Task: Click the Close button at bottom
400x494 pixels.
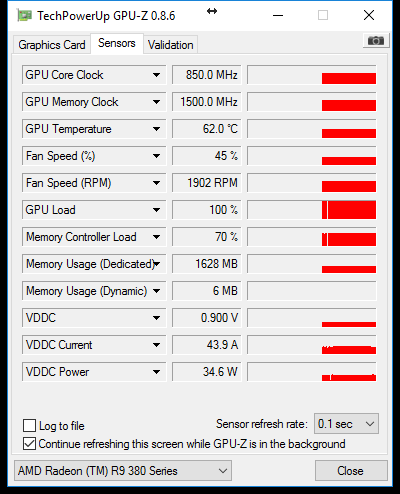Action: [351, 471]
